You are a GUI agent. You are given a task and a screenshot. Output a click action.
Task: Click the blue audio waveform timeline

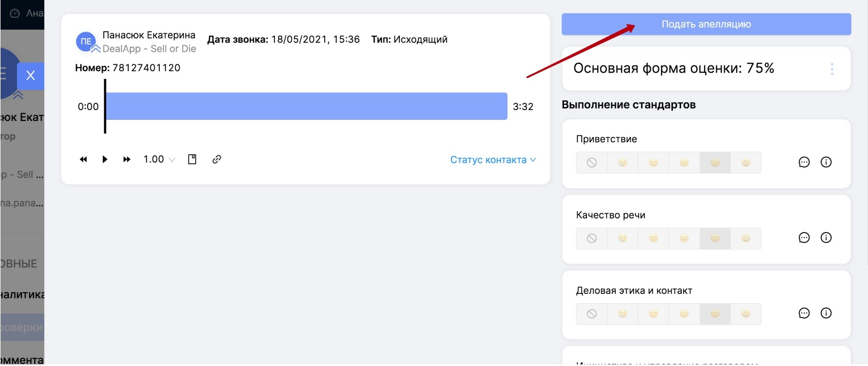click(306, 106)
